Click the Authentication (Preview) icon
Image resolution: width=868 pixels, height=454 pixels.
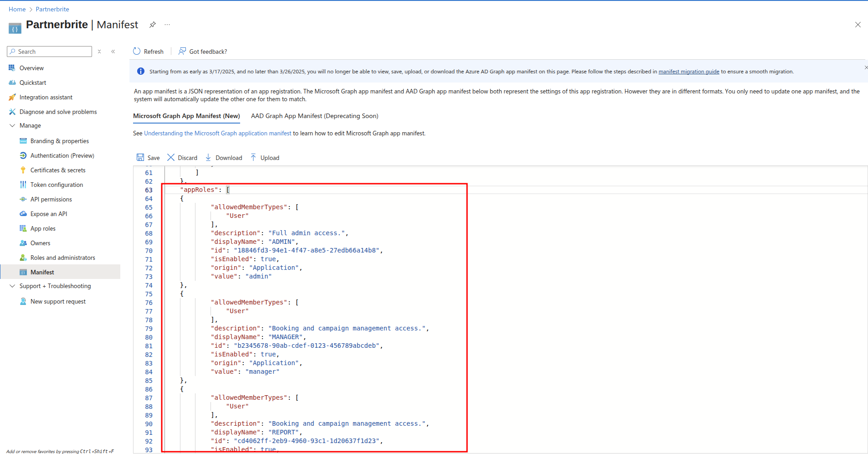point(23,155)
